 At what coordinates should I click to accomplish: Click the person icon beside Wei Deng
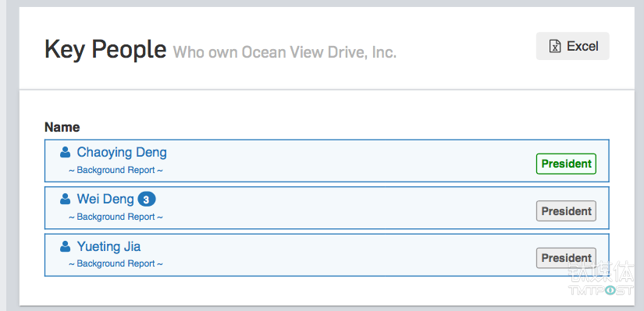point(66,200)
